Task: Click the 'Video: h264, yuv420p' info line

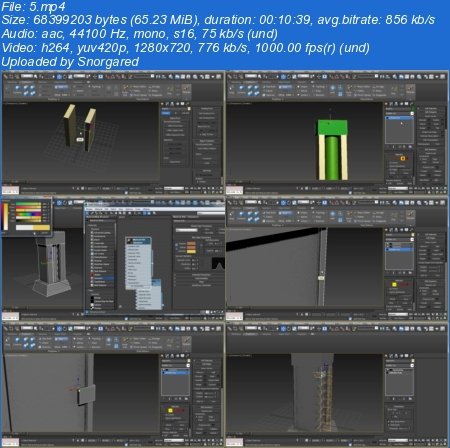Action: (x=185, y=48)
